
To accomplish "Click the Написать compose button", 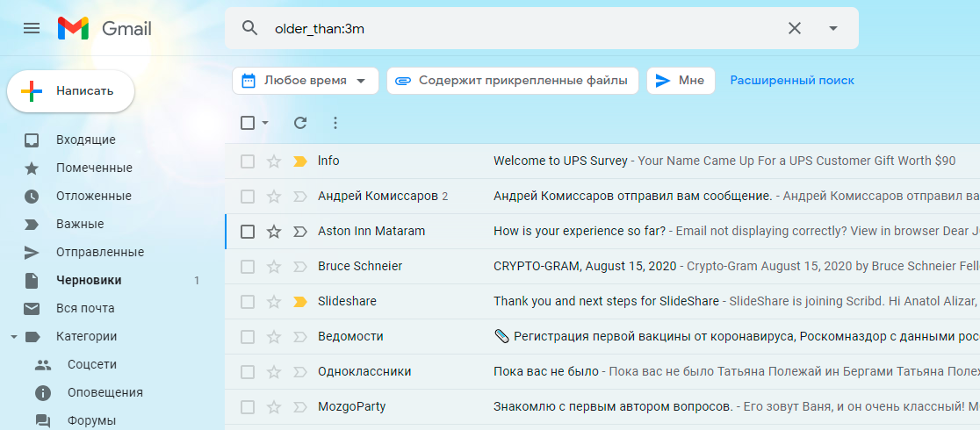I will coord(71,91).
